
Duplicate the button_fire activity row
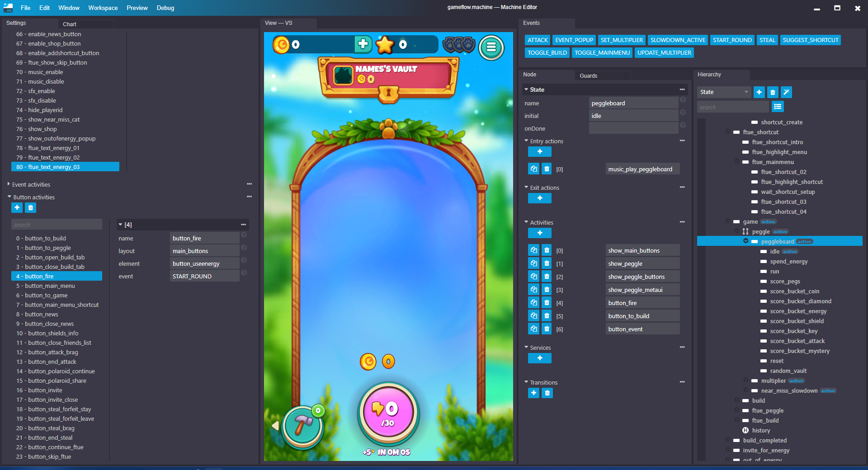tap(533, 303)
